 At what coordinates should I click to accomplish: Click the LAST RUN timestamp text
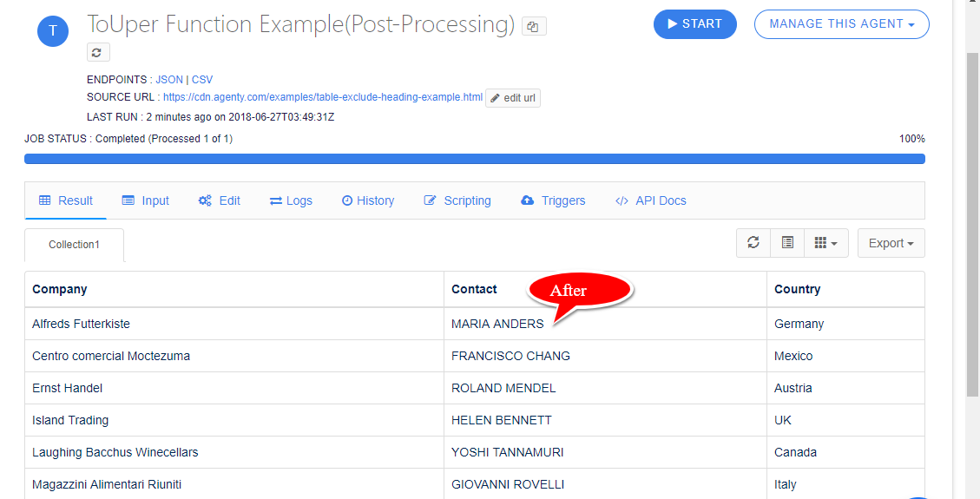(211, 117)
